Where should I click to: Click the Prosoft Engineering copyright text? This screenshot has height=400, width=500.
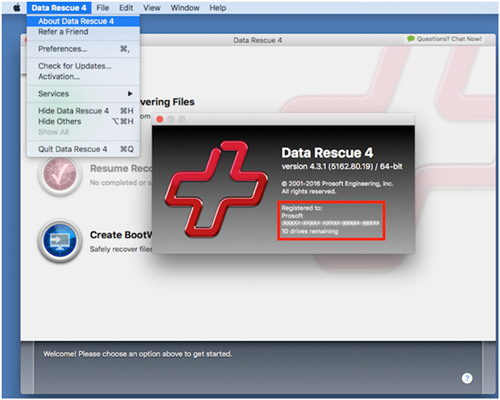[337, 184]
